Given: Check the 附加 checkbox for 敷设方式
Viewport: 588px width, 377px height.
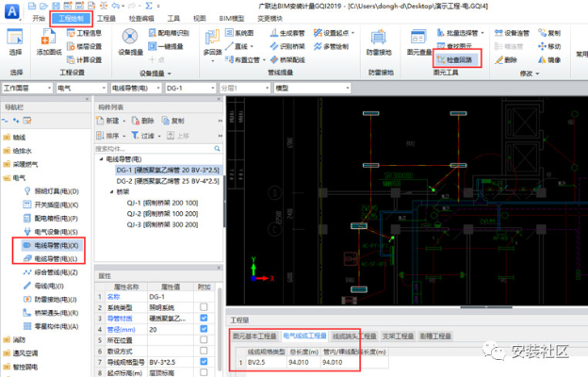Looking at the screenshot, I should pyautogui.click(x=204, y=351).
